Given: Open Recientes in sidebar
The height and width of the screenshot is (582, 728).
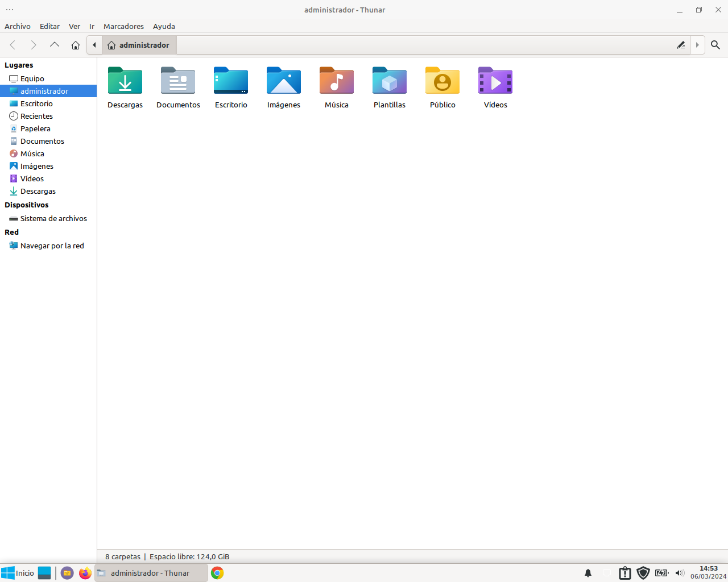Looking at the screenshot, I should click(x=48, y=116).
